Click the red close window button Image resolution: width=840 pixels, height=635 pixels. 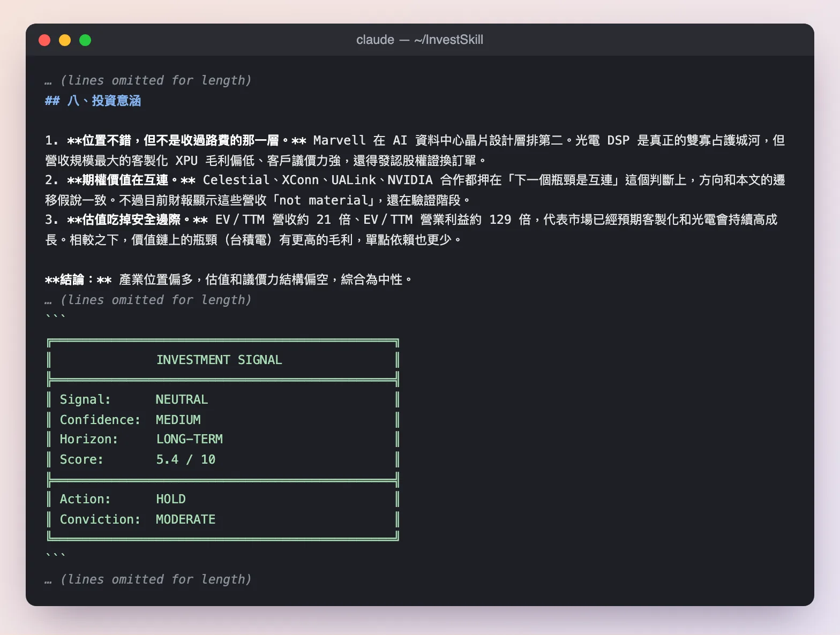(x=44, y=40)
